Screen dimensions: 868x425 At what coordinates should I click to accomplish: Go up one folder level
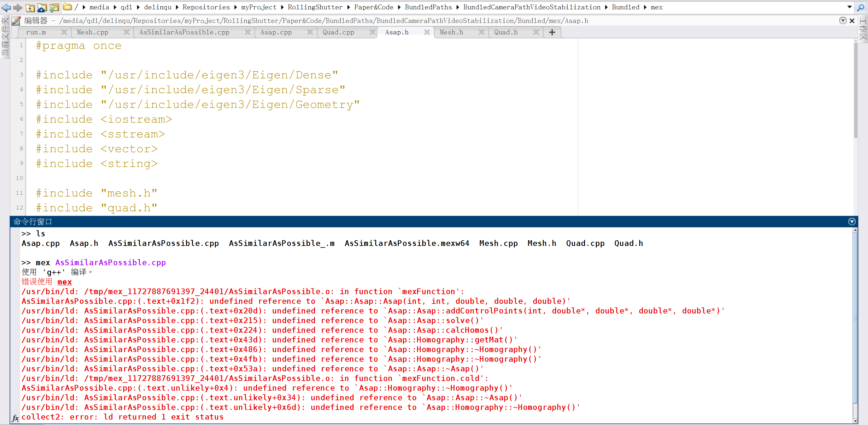tap(30, 8)
